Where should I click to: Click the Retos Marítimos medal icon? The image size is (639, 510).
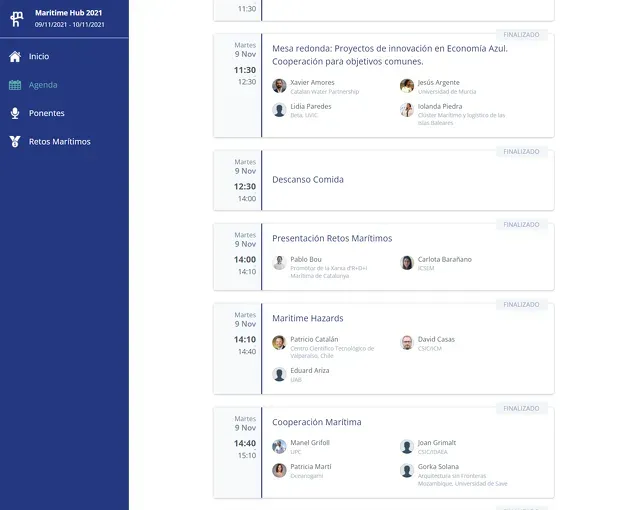pos(15,141)
